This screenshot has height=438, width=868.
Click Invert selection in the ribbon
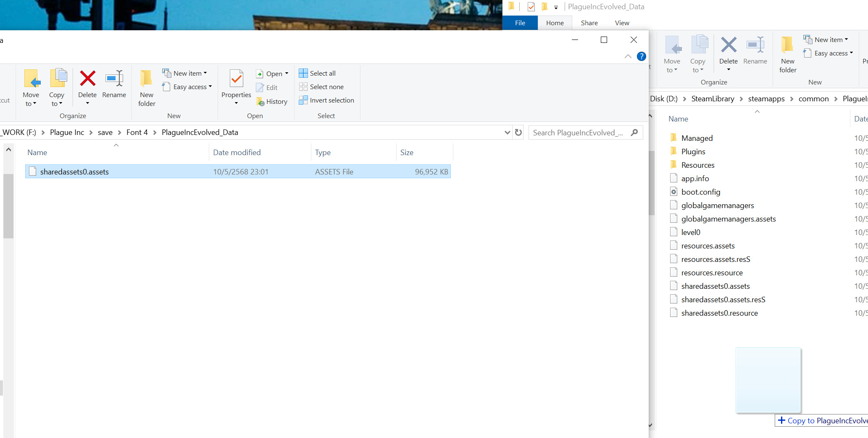[x=326, y=100]
